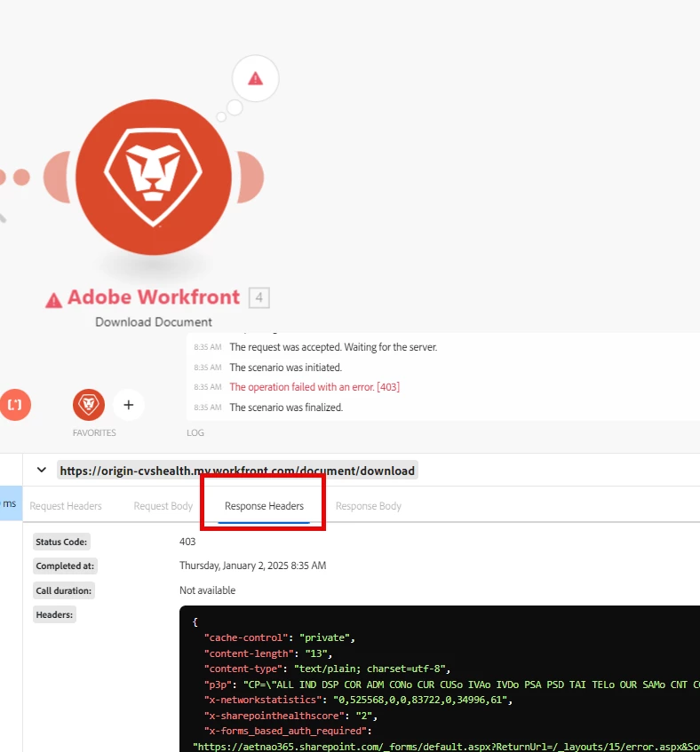Click the "cache-control" header line
The height and width of the screenshot is (752, 700).
tap(279, 637)
